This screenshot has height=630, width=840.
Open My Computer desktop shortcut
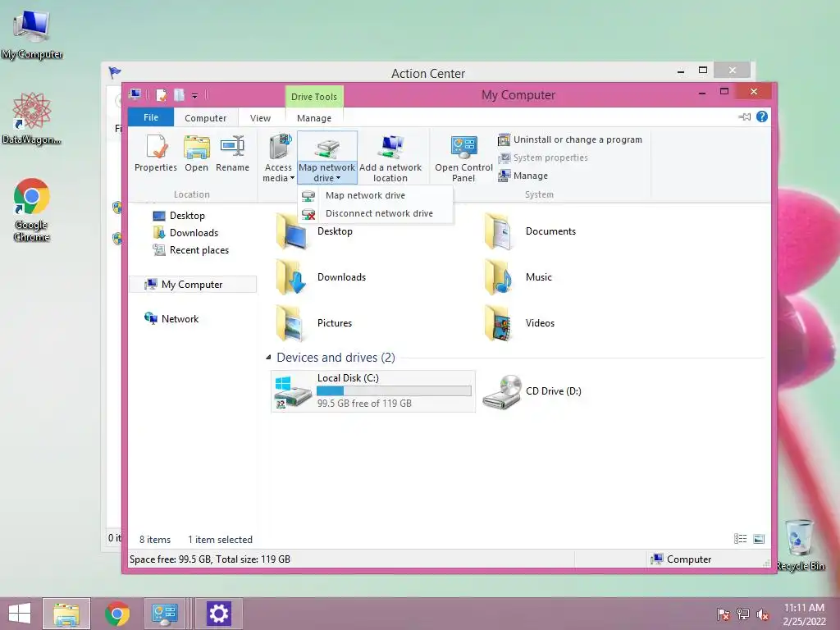32,33
